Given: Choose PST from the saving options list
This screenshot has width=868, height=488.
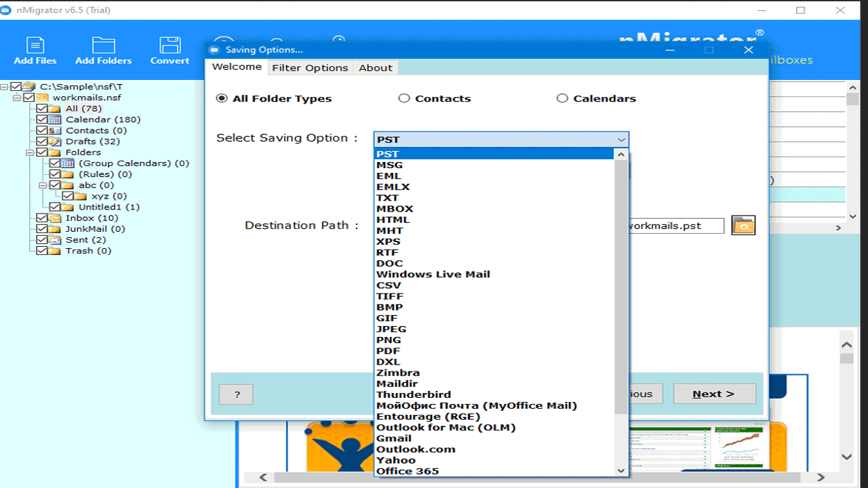Looking at the screenshot, I should [494, 154].
